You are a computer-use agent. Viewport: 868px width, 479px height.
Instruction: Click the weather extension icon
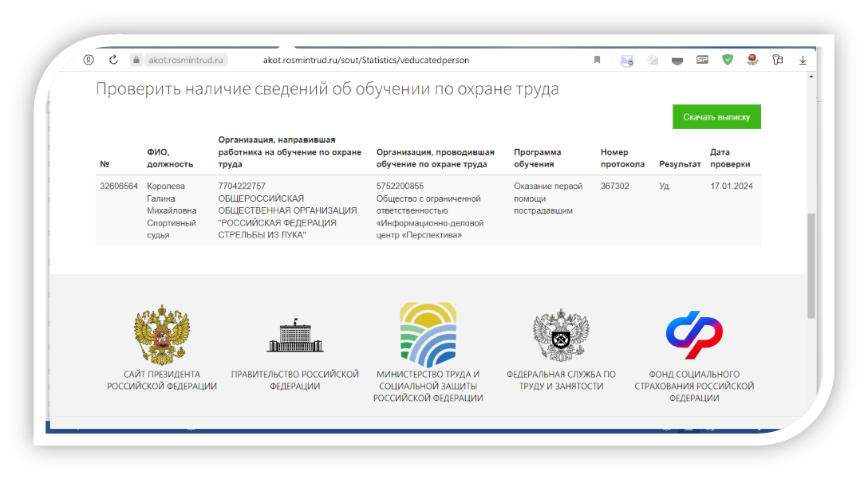(x=651, y=60)
